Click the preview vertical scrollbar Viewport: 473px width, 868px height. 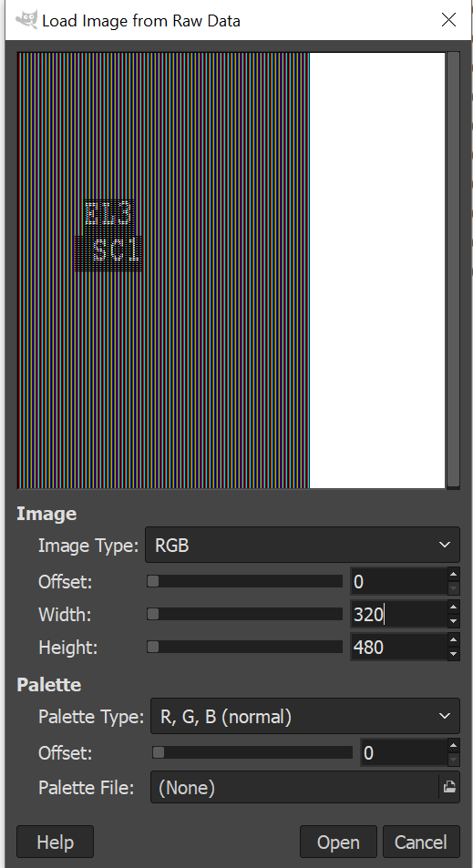click(x=453, y=271)
